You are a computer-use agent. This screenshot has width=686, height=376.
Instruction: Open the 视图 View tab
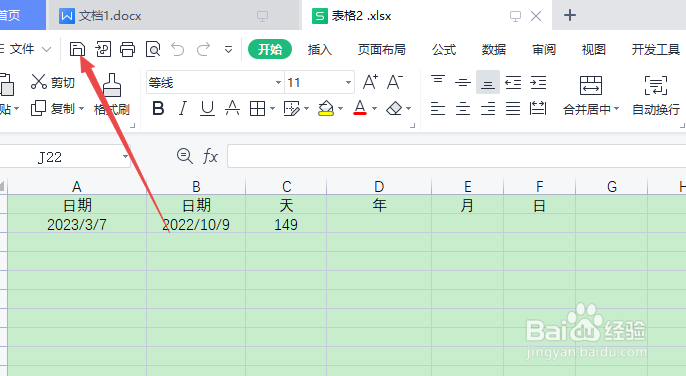[594, 49]
